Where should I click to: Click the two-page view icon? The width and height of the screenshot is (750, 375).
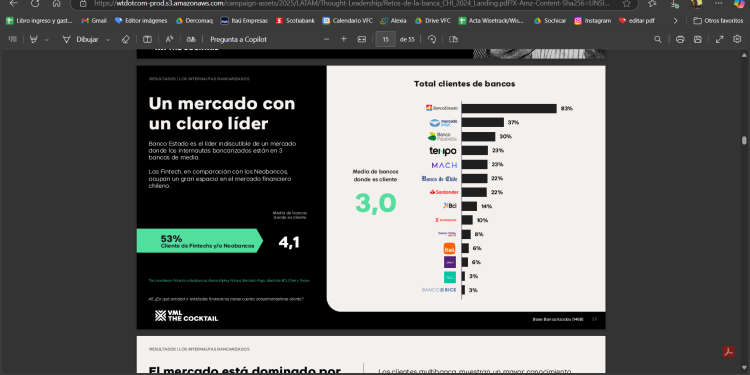click(x=453, y=39)
